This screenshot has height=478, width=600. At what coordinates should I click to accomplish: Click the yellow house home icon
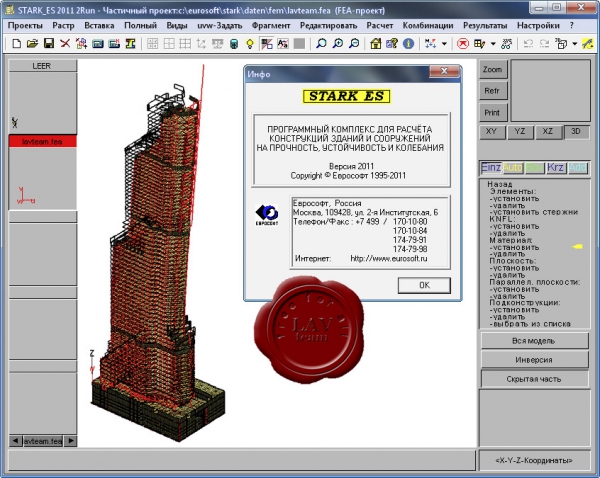pyautogui.click(x=376, y=44)
